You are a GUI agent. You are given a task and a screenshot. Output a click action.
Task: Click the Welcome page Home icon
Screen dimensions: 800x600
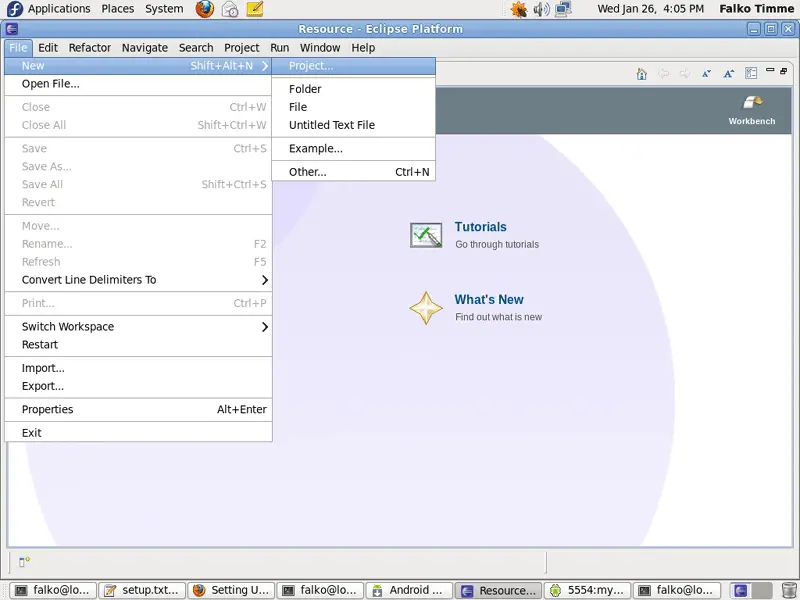click(x=641, y=74)
